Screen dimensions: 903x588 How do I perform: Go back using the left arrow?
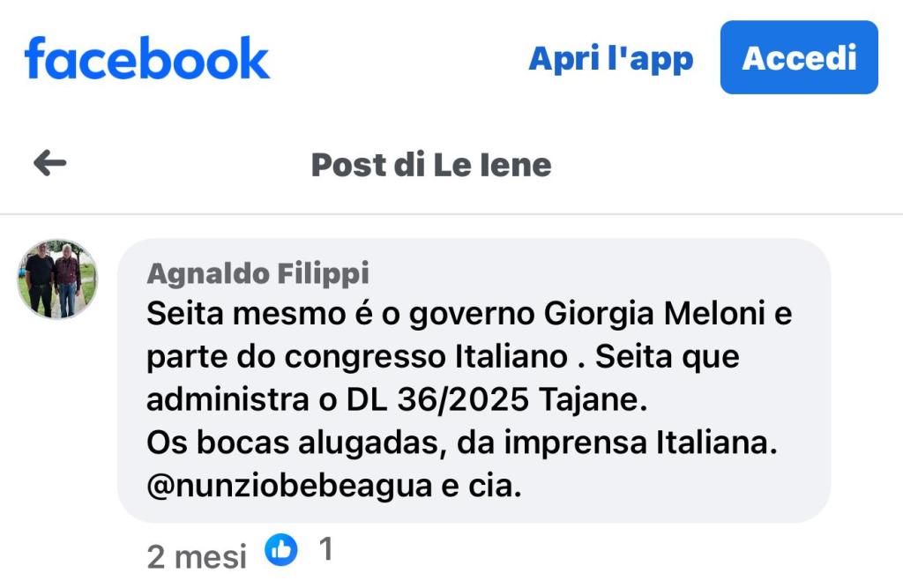click(x=50, y=163)
